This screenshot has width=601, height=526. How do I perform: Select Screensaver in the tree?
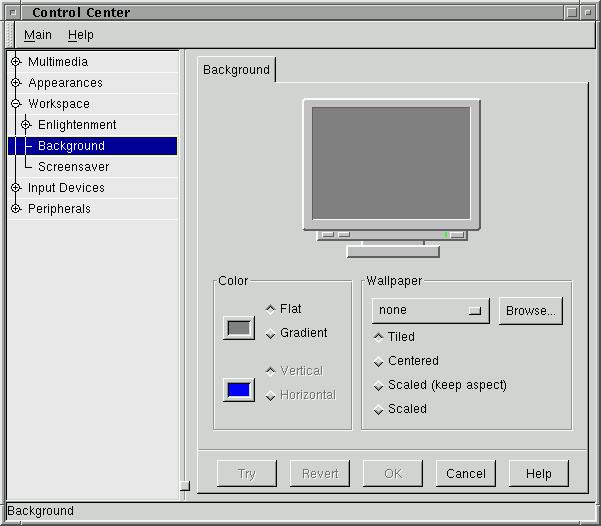pyautogui.click(x=73, y=167)
